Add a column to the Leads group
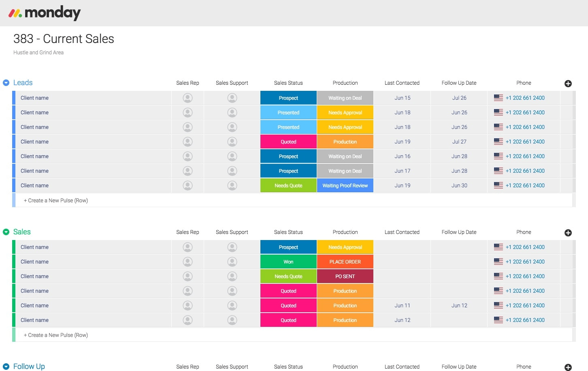 (x=568, y=84)
